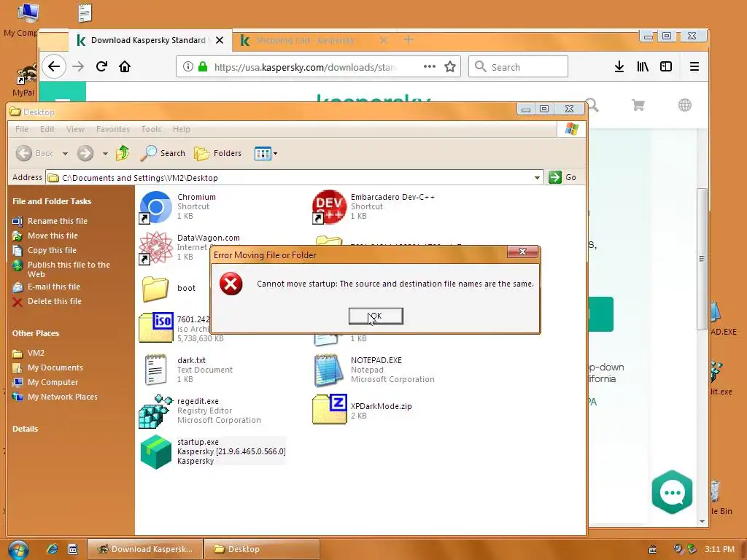The height and width of the screenshot is (560, 747).
Task: Open the Start menu orb
Action: tap(18, 550)
